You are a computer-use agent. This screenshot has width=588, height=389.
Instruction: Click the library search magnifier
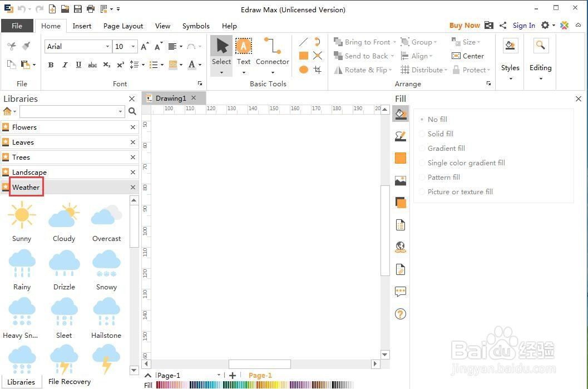132,111
